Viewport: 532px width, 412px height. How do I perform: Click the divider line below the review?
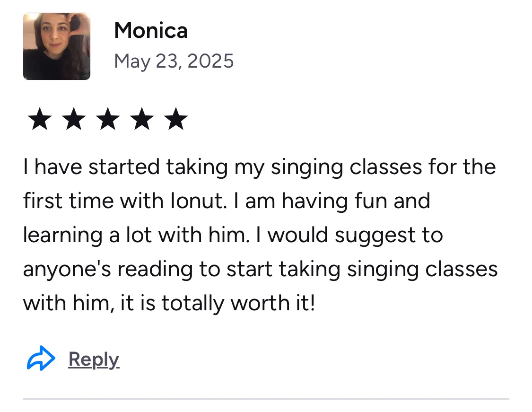[x=266, y=399]
